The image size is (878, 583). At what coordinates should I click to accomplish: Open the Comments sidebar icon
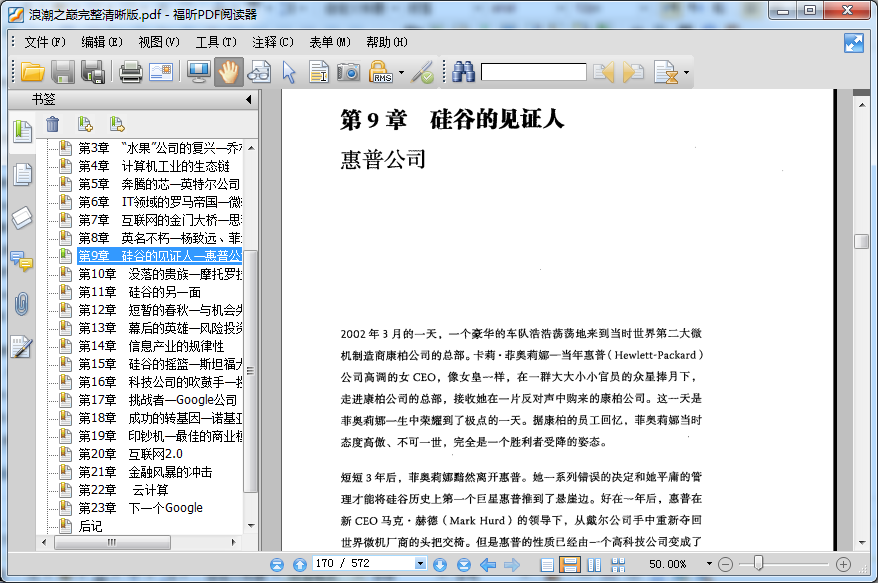[22, 261]
